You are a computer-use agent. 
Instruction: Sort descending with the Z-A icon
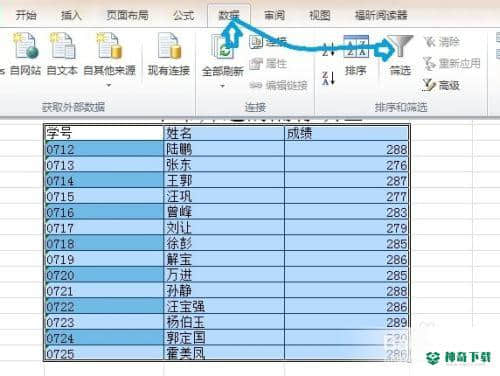coord(328,78)
